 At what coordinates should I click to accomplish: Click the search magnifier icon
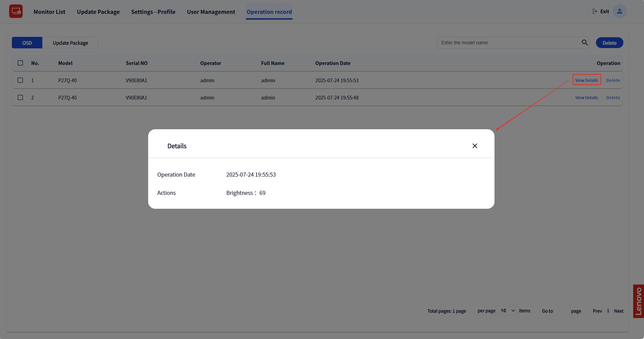[x=584, y=43]
